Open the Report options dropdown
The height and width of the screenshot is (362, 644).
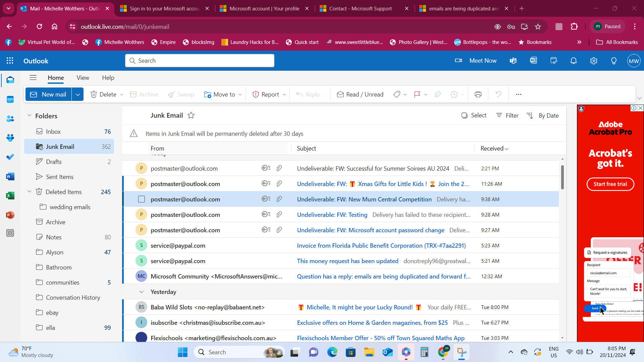coord(284,95)
